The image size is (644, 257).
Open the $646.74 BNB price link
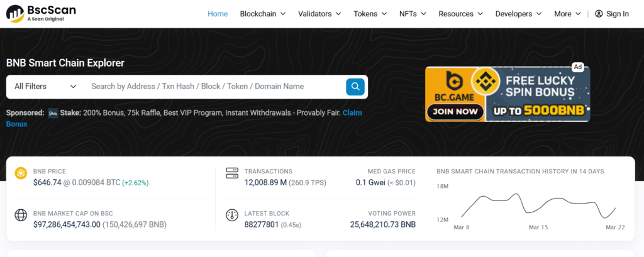click(47, 183)
